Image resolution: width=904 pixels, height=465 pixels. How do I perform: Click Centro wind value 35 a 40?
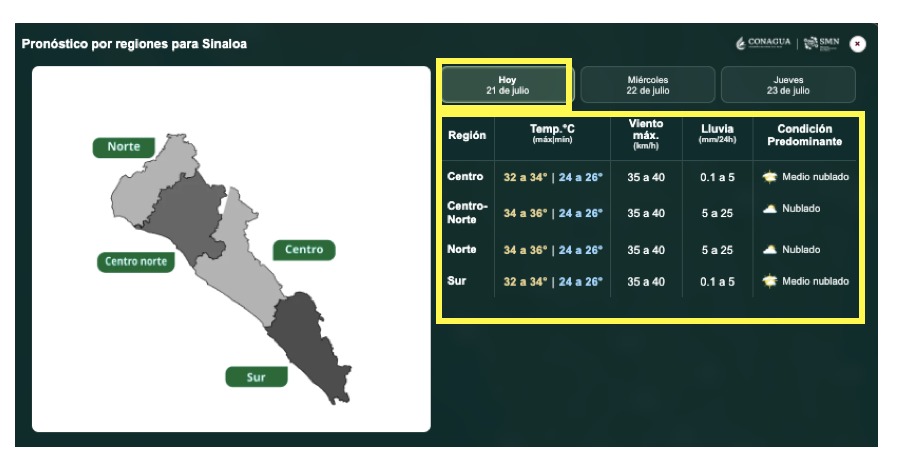pos(646,177)
